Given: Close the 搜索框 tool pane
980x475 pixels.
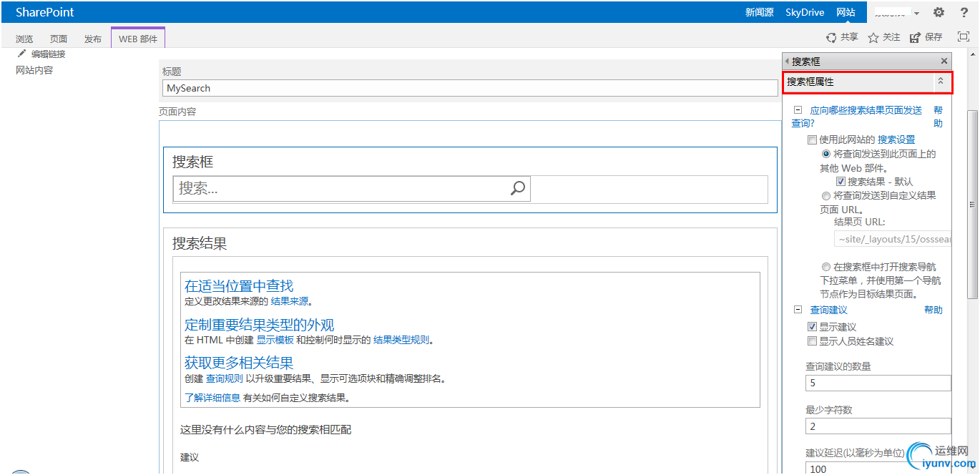Looking at the screenshot, I should coord(944,62).
